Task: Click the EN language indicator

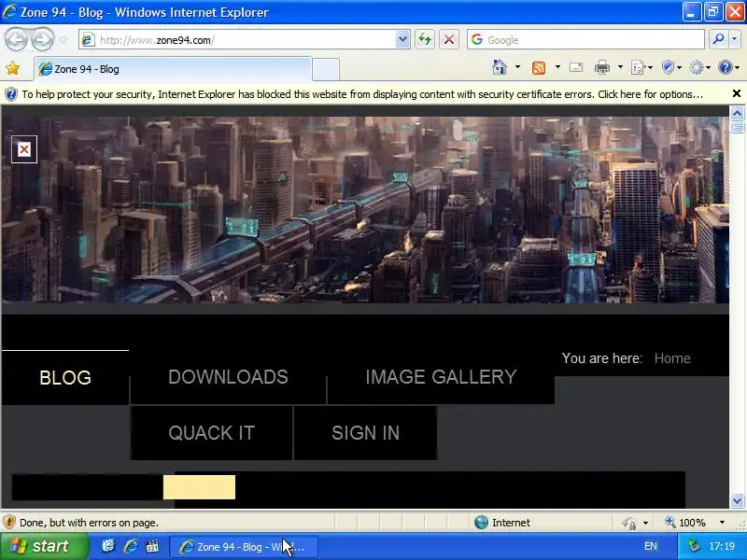Action: 650,546
